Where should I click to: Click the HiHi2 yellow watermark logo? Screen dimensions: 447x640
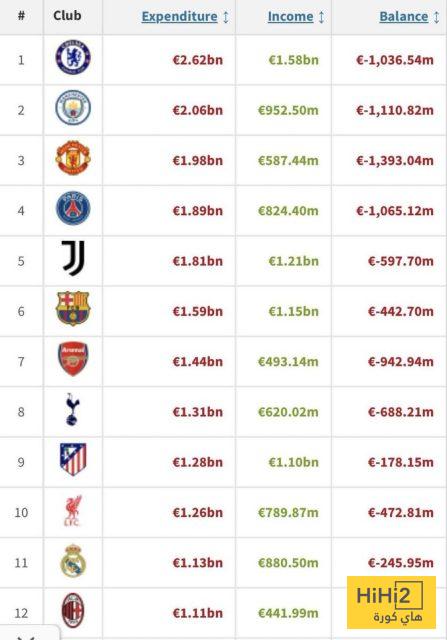pos(391,602)
